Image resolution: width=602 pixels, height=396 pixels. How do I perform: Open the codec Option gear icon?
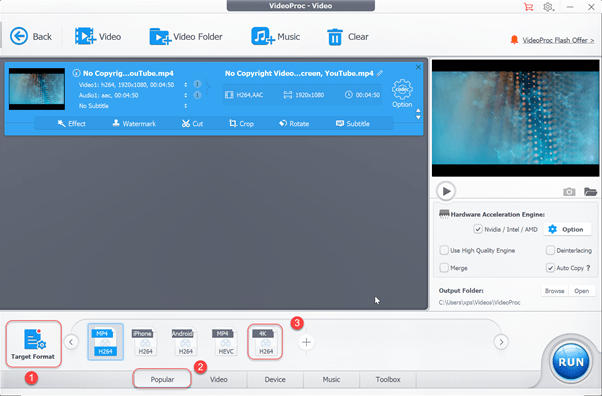(402, 89)
